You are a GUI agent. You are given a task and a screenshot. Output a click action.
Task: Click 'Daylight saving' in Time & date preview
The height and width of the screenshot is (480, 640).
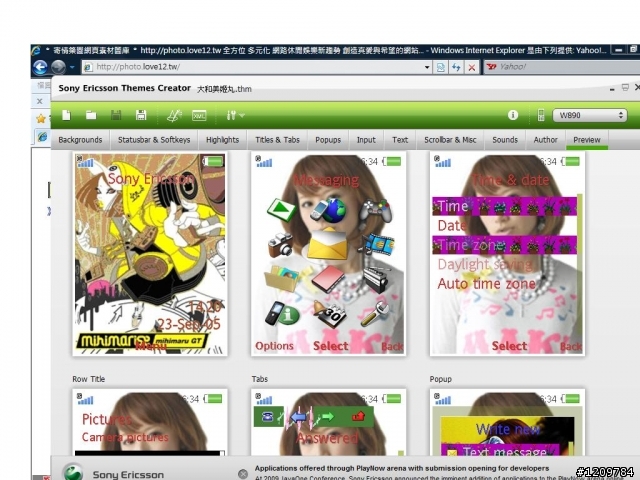485,264
